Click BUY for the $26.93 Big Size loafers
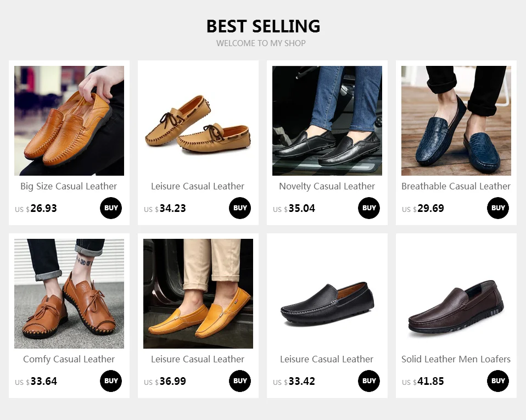 coord(111,208)
